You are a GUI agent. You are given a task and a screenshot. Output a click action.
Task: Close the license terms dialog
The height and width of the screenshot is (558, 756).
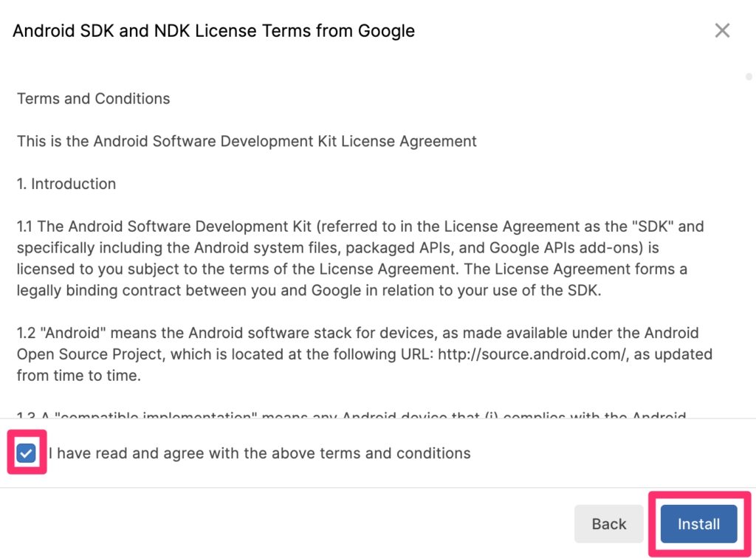[722, 30]
